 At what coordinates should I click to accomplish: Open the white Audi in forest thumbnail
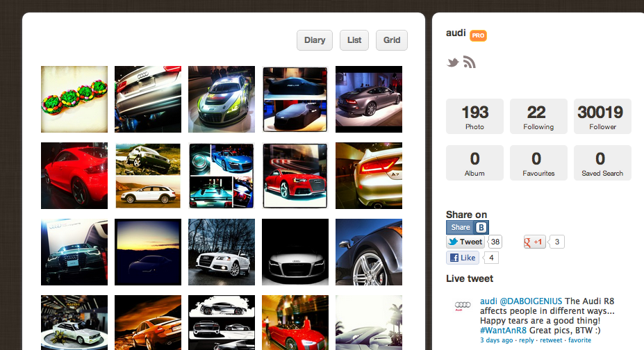[222, 252]
